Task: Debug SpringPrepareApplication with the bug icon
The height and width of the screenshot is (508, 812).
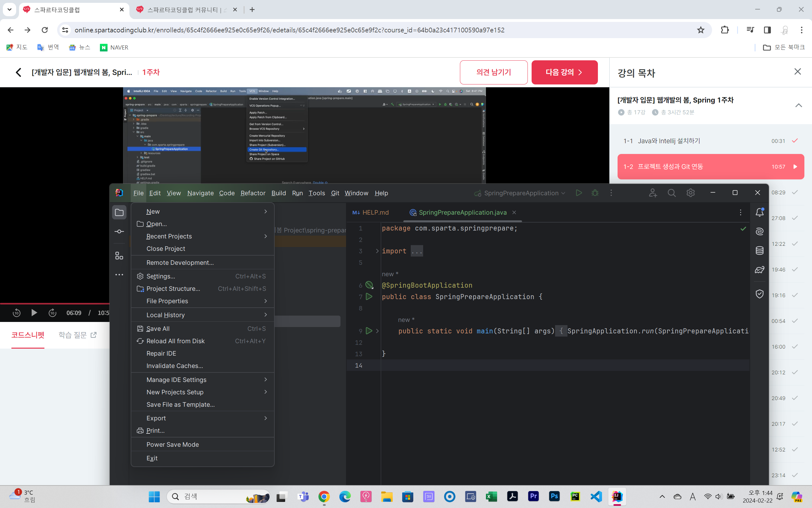Action: (595, 193)
